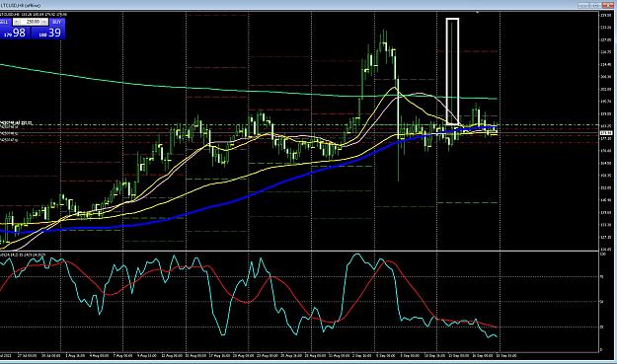The image size is (617, 364).
Task: Close the LTCUSD chart window
Action: pos(608,5)
